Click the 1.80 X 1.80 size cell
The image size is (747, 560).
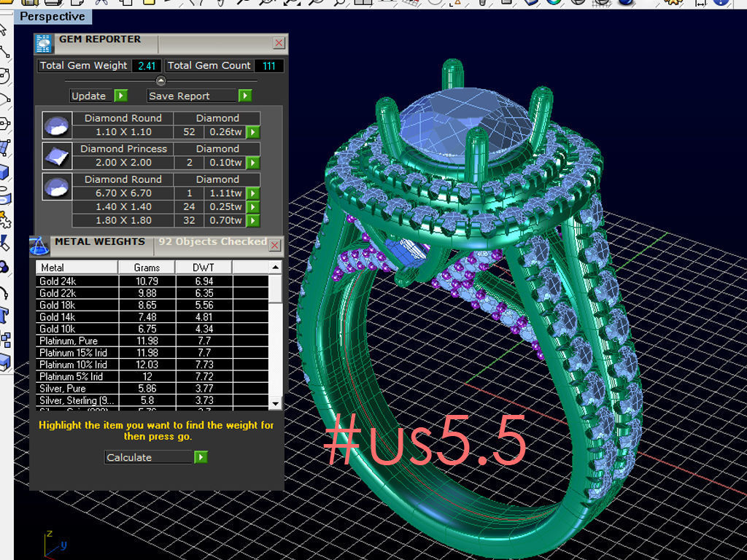(x=123, y=220)
